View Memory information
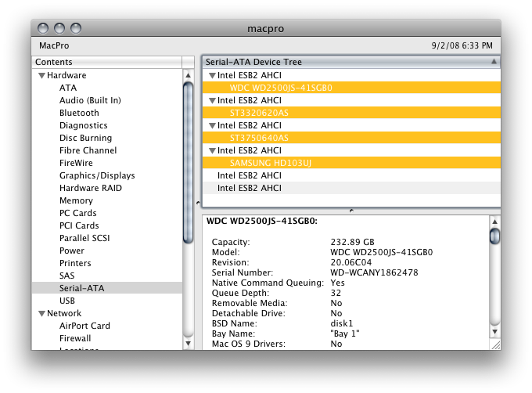The width and height of the screenshot is (532, 393). [x=76, y=200]
